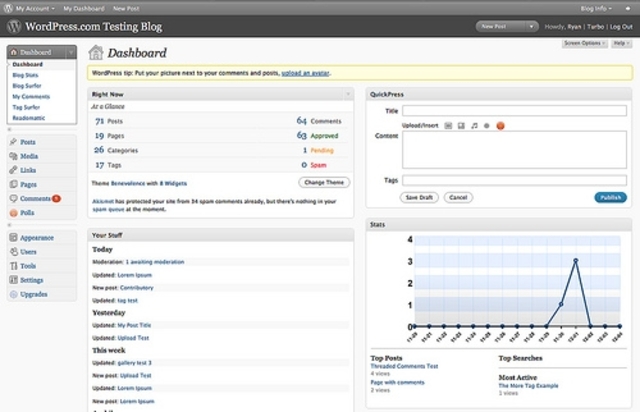Open the New Post favorites dropdown arrow
Viewport: 640px width, 412px height.
tap(531, 27)
